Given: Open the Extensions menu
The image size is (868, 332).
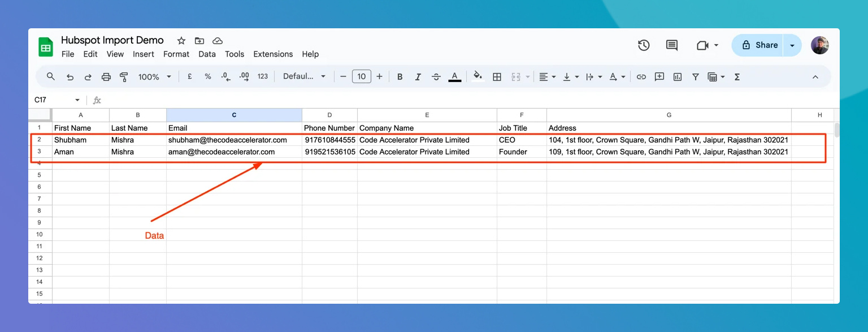Looking at the screenshot, I should point(273,54).
